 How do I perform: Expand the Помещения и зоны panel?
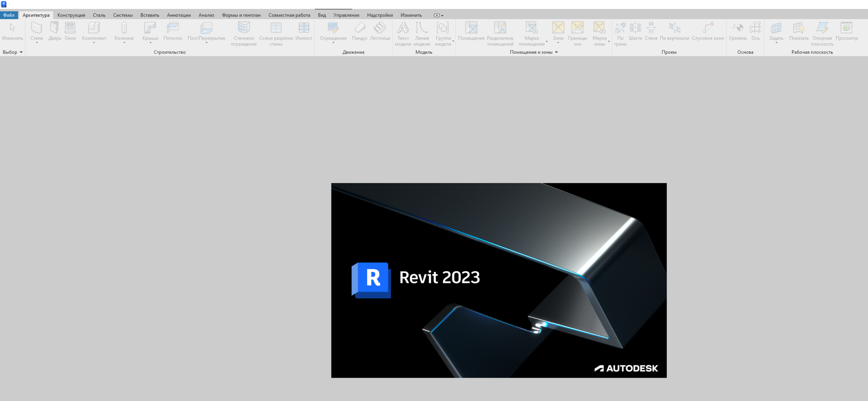(556, 52)
